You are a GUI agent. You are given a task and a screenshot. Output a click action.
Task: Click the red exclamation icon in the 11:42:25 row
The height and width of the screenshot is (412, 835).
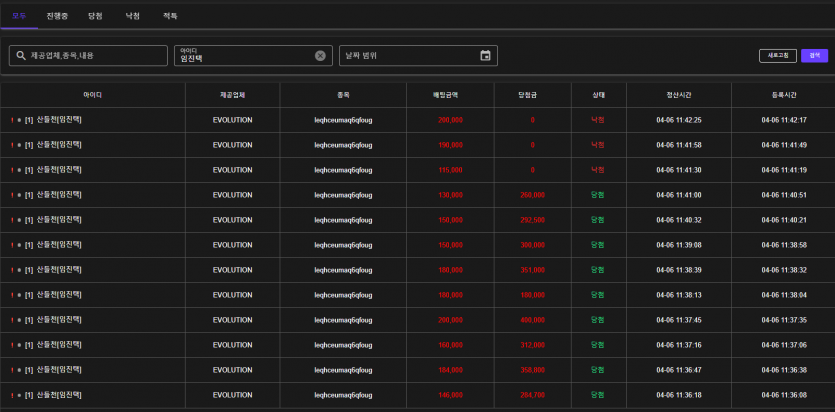[x=12, y=120]
